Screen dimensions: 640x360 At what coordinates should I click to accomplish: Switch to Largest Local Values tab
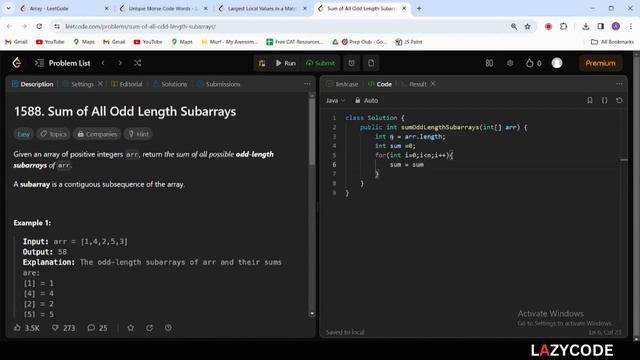point(262,8)
